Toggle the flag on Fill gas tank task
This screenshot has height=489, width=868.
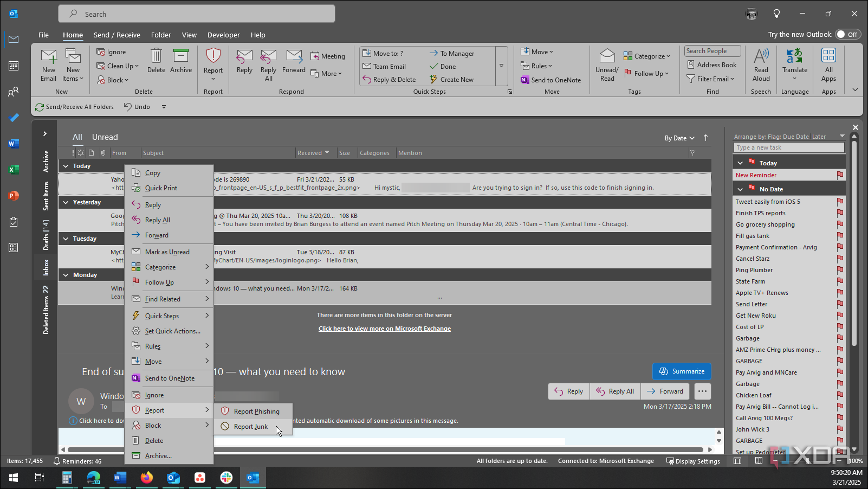[x=840, y=236]
